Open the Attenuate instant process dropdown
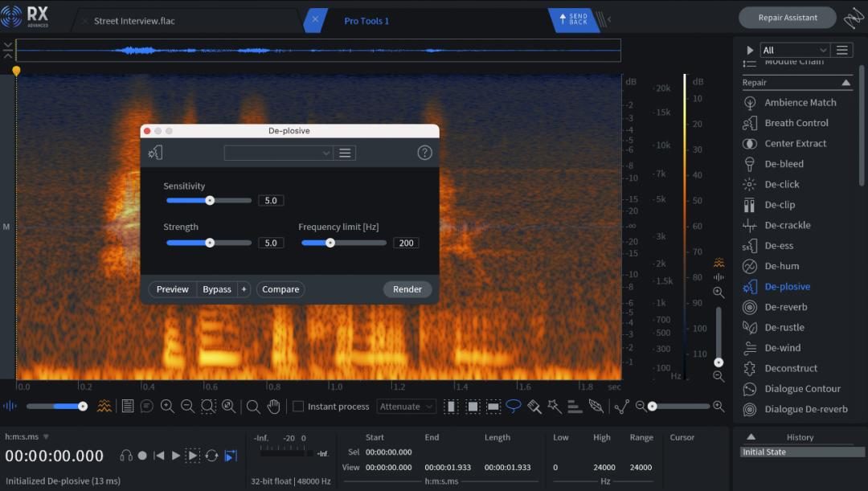 (406, 407)
